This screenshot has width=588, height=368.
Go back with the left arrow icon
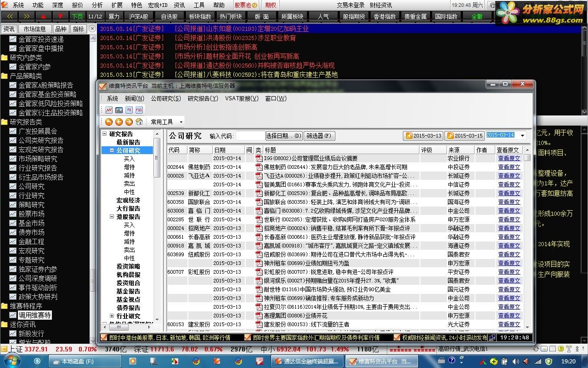point(119,122)
